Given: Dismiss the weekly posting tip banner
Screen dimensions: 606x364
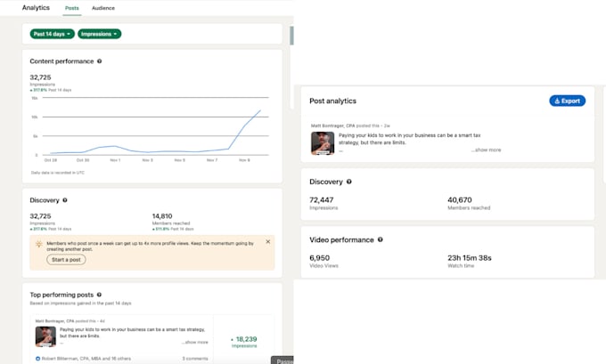Looking at the screenshot, I should pyautogui.click(x=268, y=242).
